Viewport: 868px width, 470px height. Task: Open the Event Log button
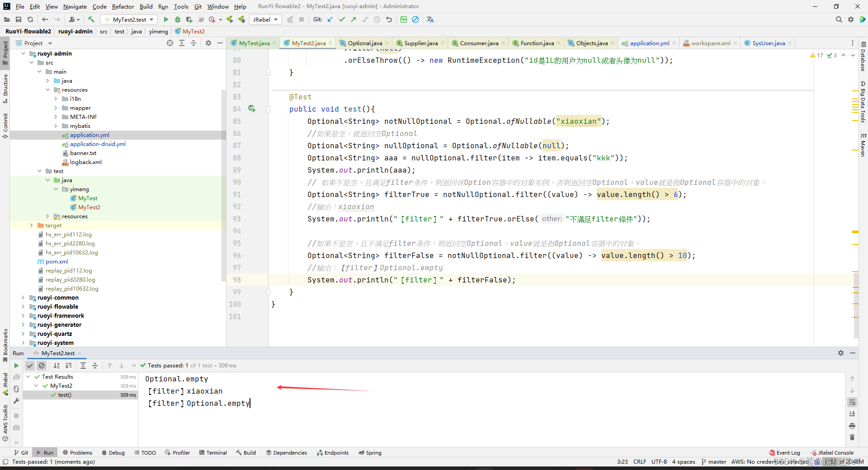pyautogui.click(x=784, y=452)
